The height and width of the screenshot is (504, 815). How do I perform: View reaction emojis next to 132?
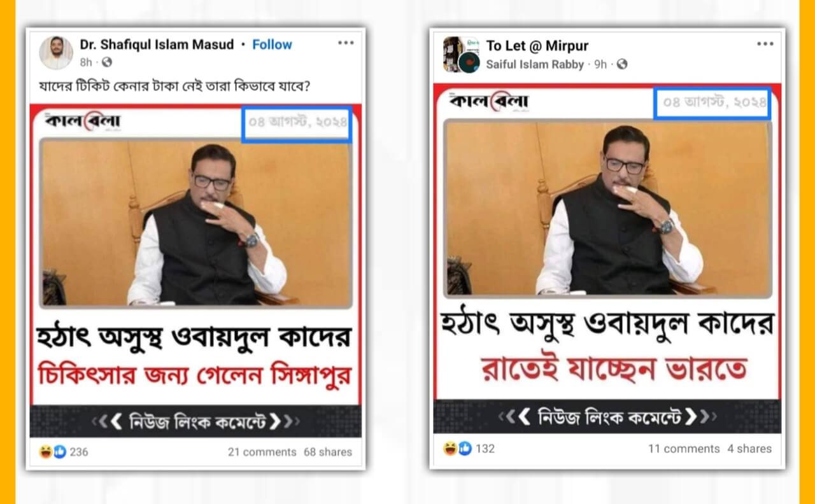coord(458,449)
